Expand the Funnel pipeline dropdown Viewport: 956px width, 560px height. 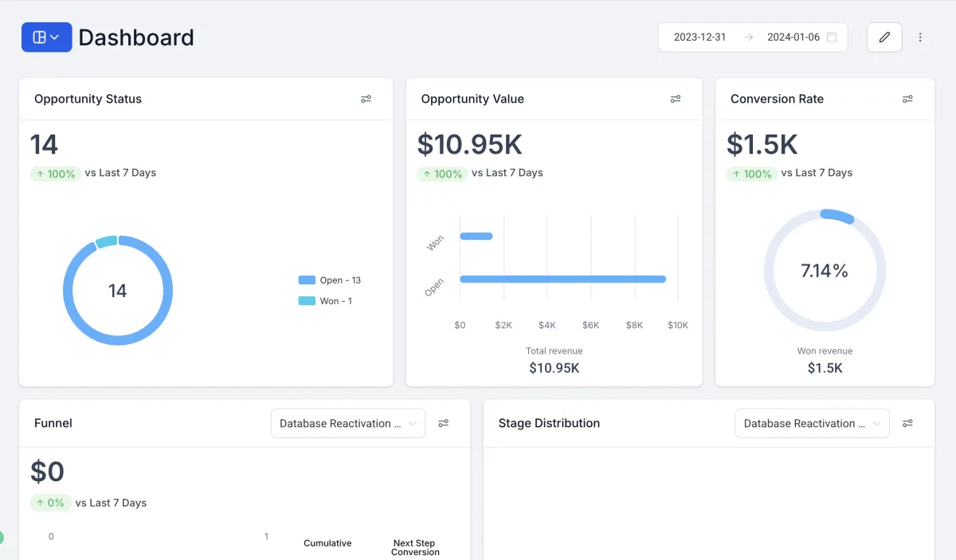348,423
